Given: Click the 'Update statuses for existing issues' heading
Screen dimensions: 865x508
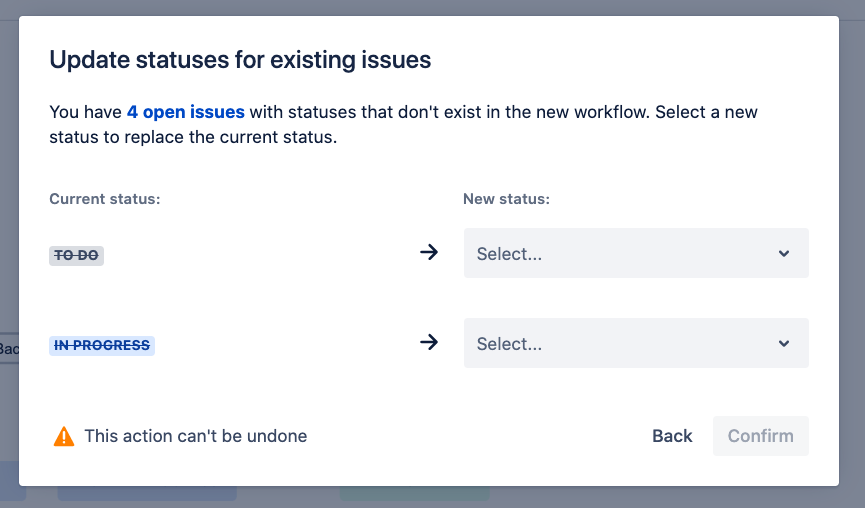Looking at the screenshot, I should 241,60.
